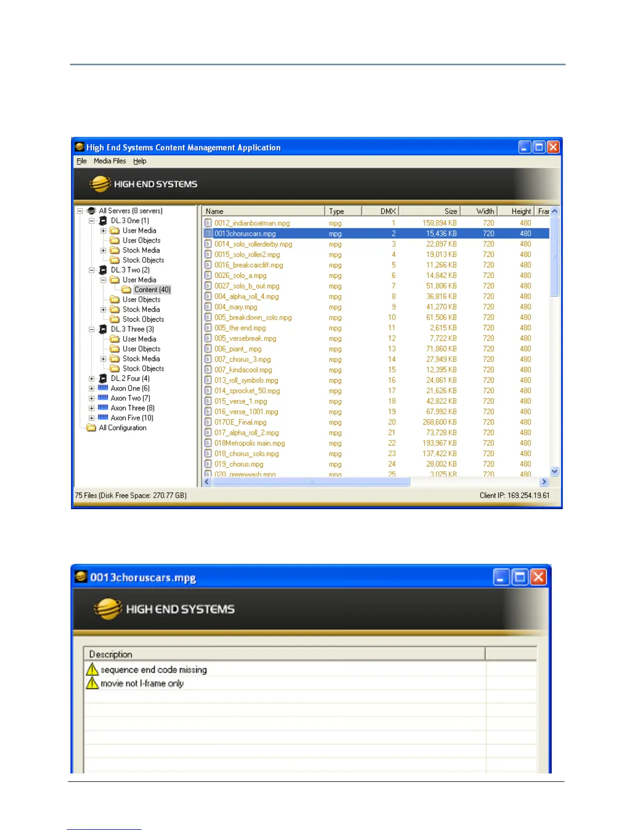This screenshot has width=644, height=834.
Task: Select User Media folder icon under DL.3 Three
Action: [x=115, y=339]
